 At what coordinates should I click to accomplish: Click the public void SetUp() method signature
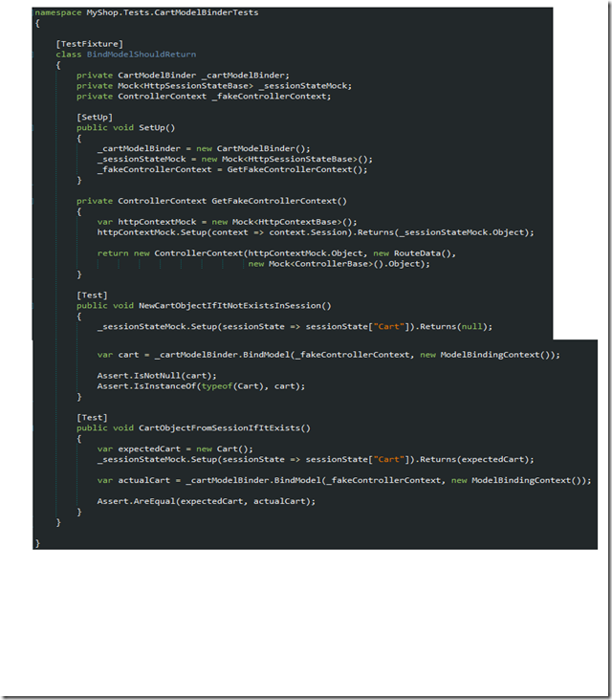click(126, 128)
